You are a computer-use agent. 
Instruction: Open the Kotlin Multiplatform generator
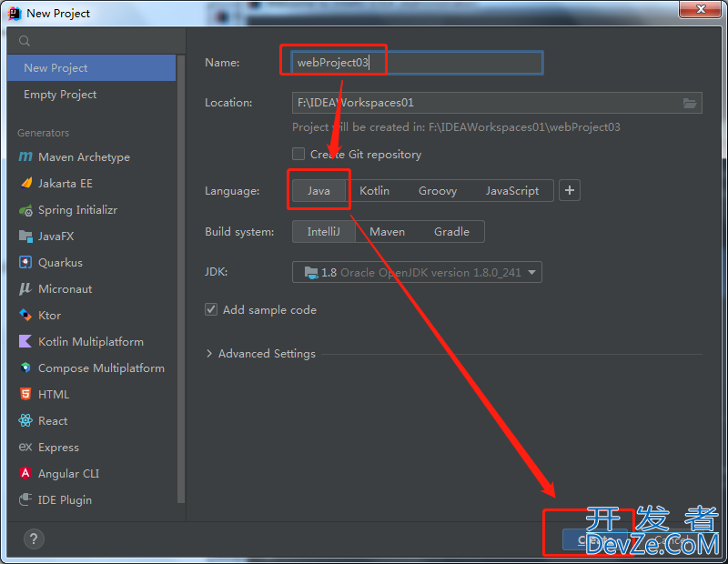pos(92,342)
